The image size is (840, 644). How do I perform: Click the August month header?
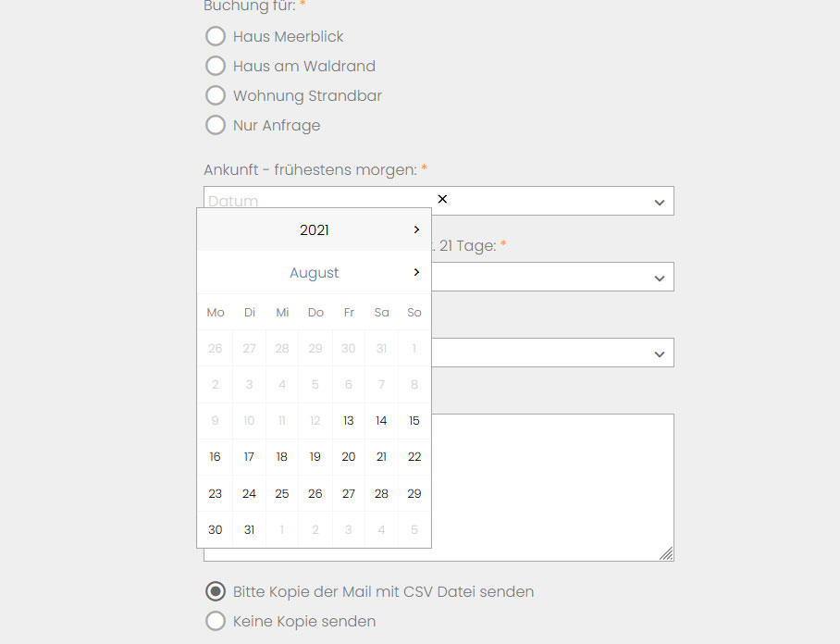tap(315, 273)
